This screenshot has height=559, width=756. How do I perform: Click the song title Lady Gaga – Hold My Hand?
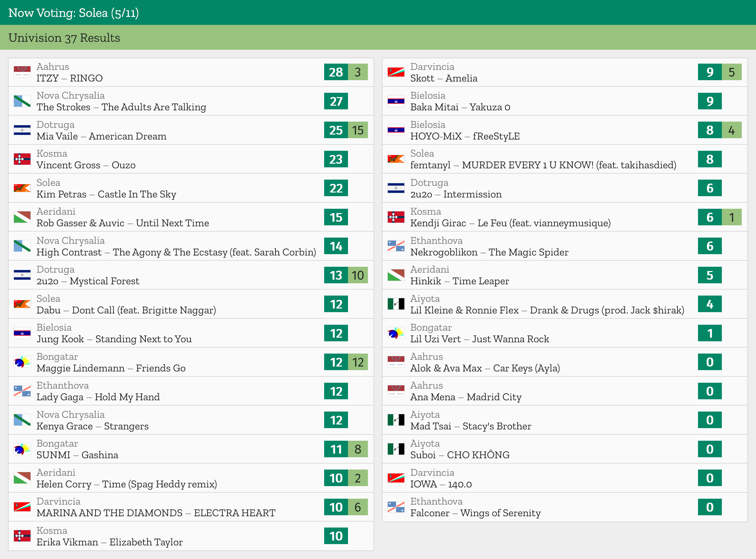[x=98, y=397]
